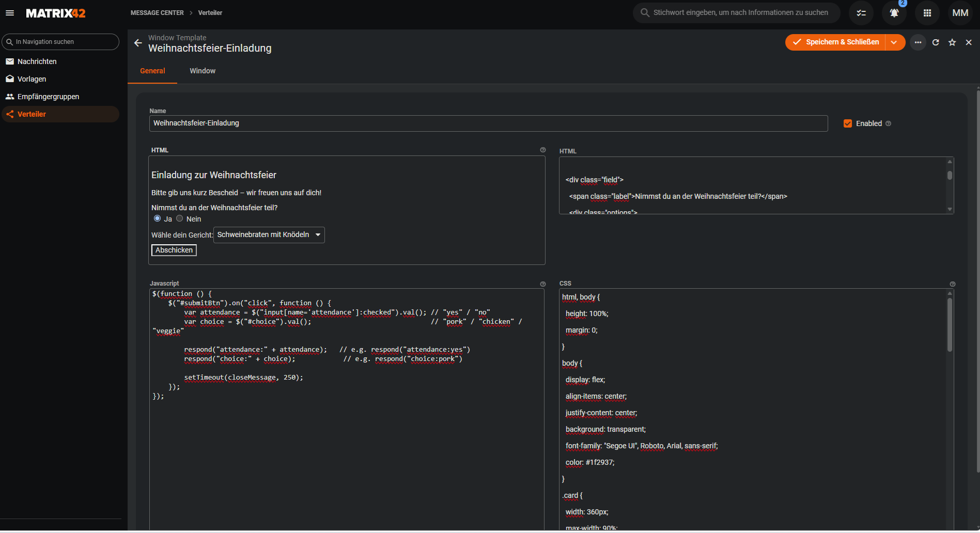Click the Name input field
The height and width of the screenshot is (533, 980).
click(489, 123)
